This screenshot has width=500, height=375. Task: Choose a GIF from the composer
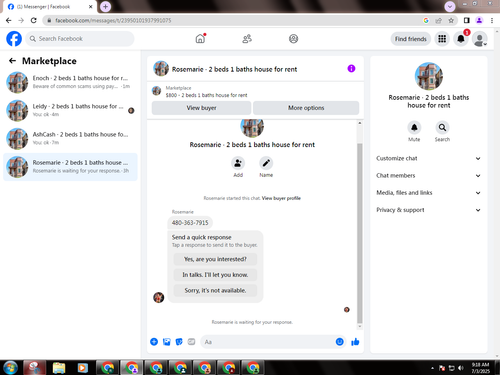coord(191,342)
